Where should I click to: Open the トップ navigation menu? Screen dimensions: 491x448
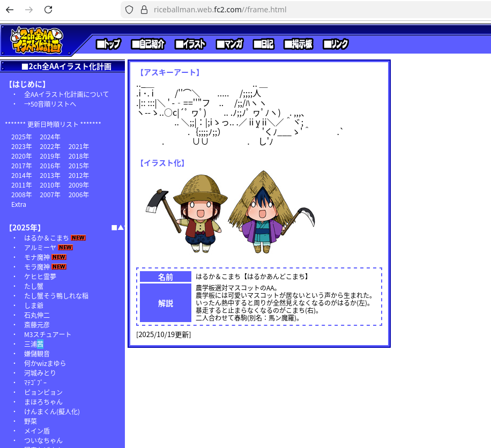click(108, 44)
